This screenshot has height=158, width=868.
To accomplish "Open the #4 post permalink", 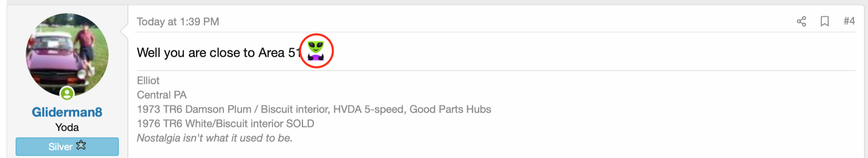I will [849, 21].
